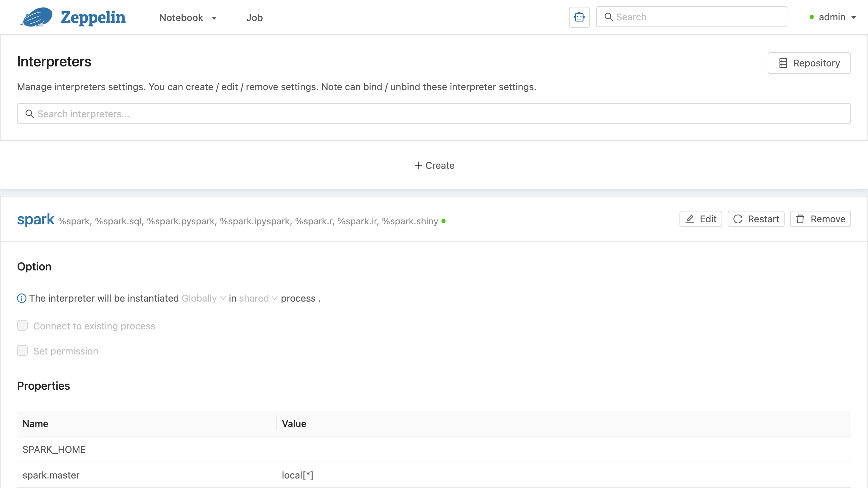Tick Connect to existing process checkbox
The height and width of the screenshot is (488, 868).
pos(22,326)
